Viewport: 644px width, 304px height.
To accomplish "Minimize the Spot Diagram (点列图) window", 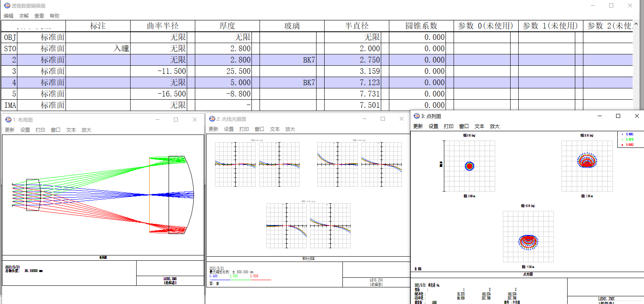I will coord(600,116).
